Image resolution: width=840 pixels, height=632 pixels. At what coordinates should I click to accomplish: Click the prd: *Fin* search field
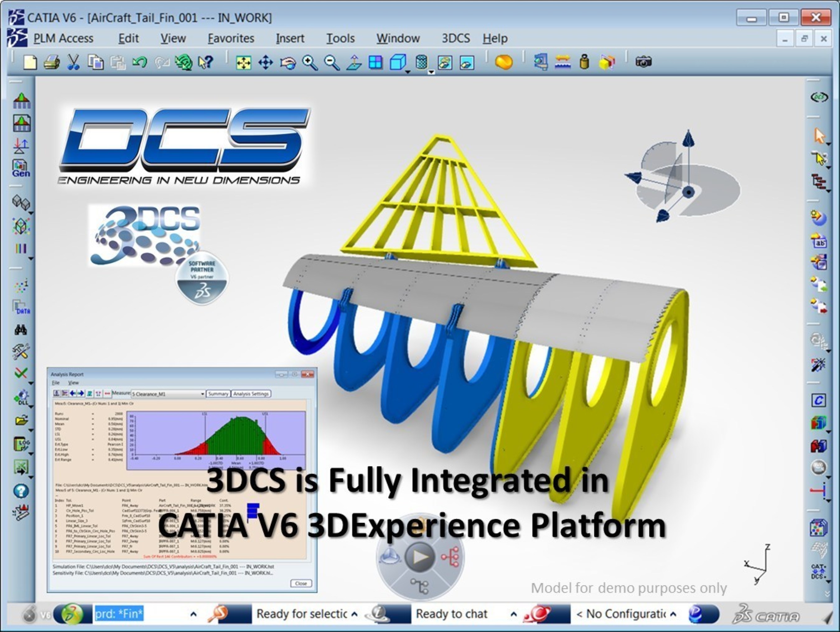[x=119, y=614]
